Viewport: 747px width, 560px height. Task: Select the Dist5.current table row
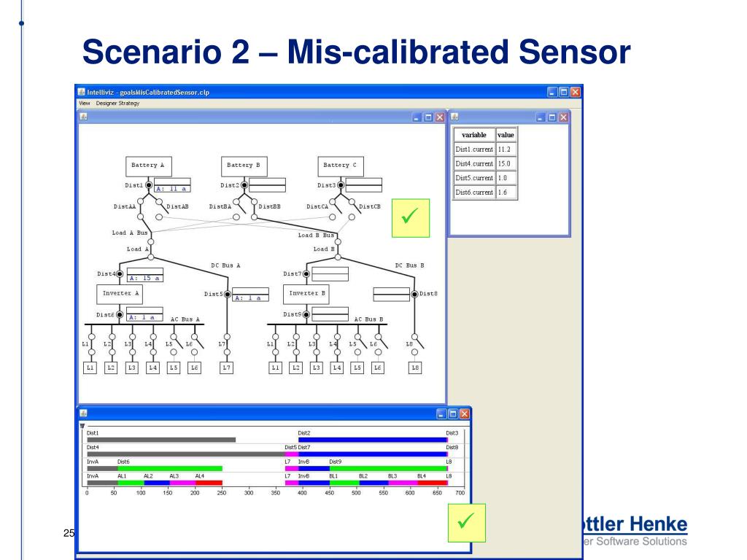click(485, 178)
